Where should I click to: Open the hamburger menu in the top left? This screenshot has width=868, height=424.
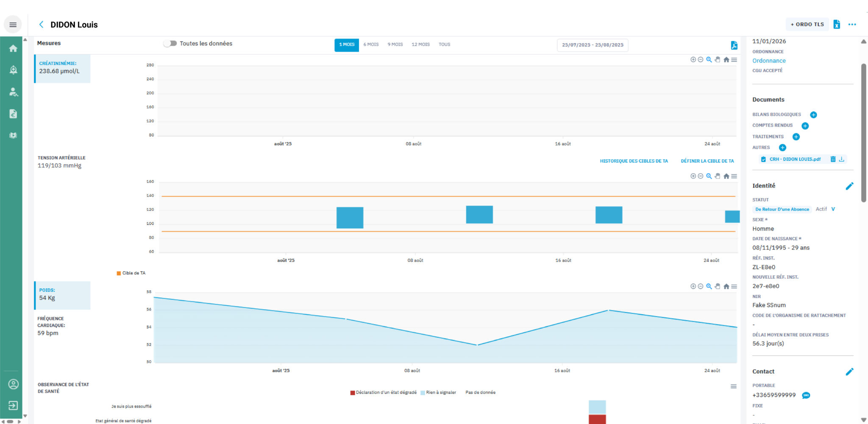tap(13, 25)
